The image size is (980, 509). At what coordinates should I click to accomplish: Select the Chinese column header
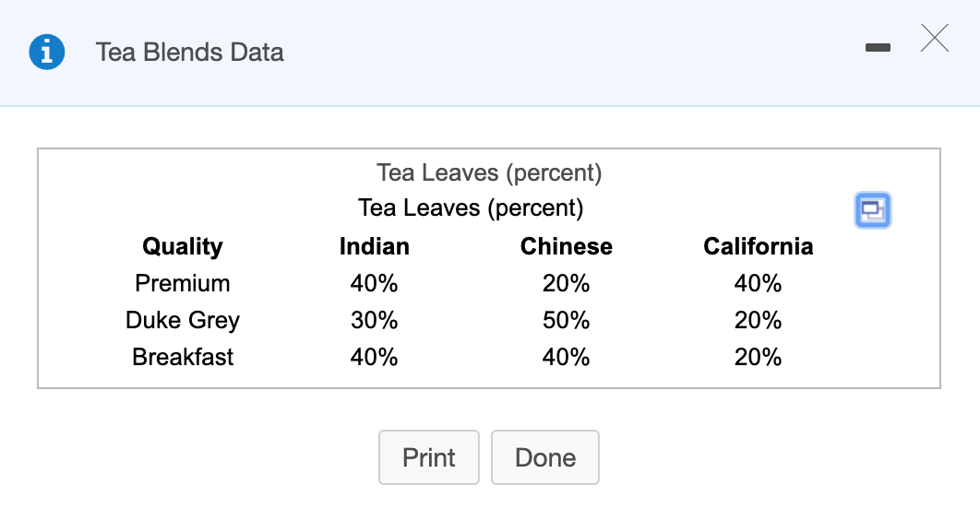(567, 247)
